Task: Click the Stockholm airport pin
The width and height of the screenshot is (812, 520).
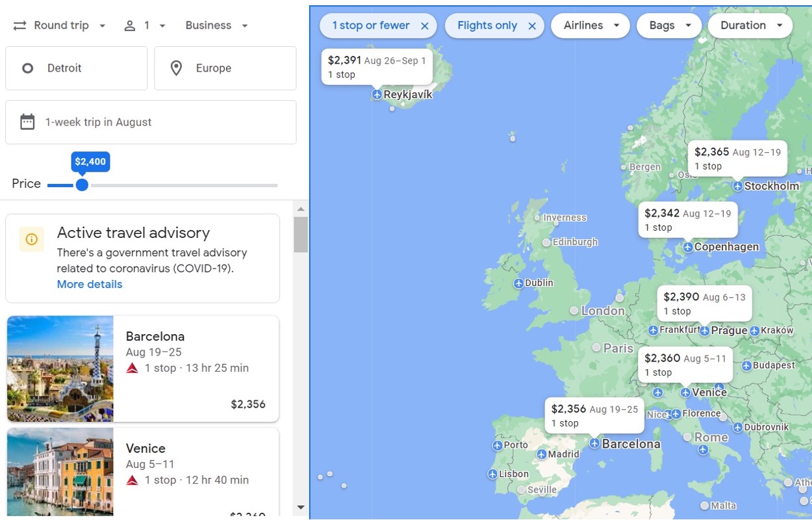Action: click(x=737, y=187)
